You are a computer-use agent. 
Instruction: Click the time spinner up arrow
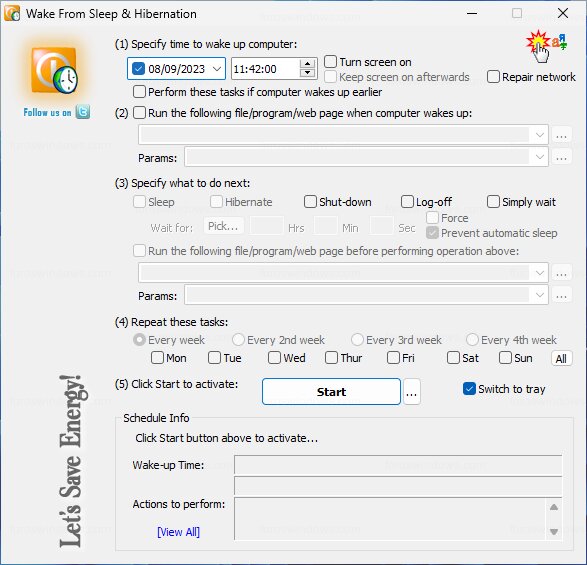point(307,64)
